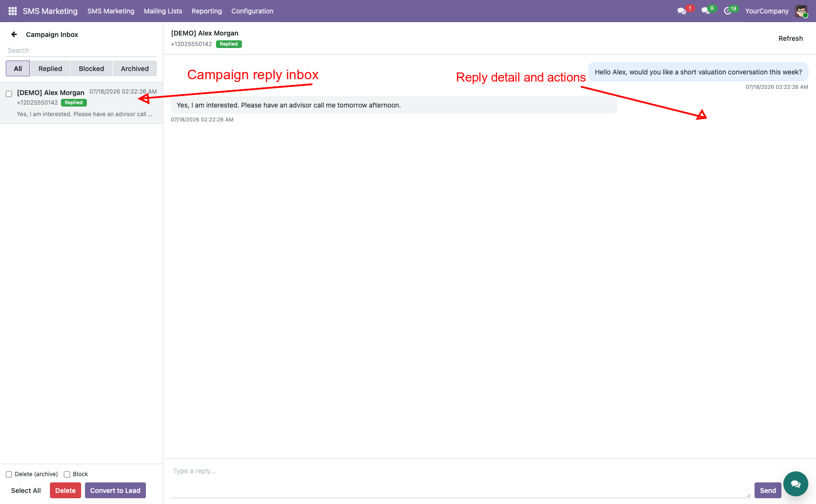
Task: Click the outgoing message bubble to Alex
Action: click(698, 72)
